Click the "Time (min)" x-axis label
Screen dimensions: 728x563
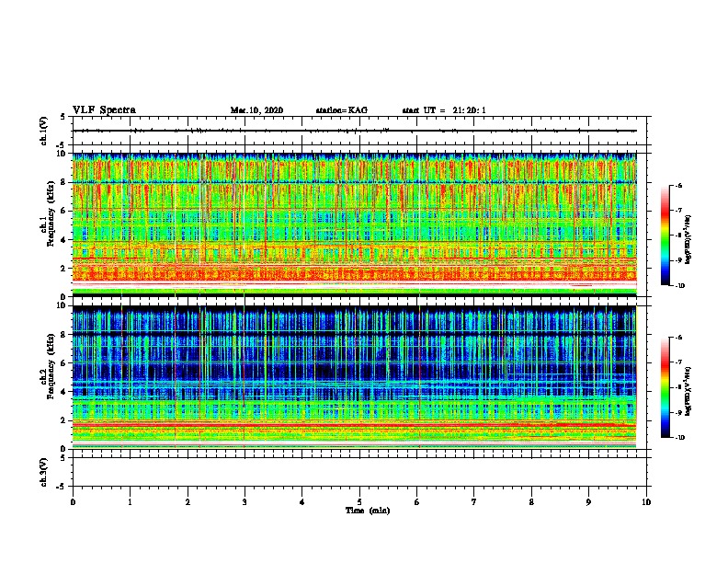click(x=368, y=511)
